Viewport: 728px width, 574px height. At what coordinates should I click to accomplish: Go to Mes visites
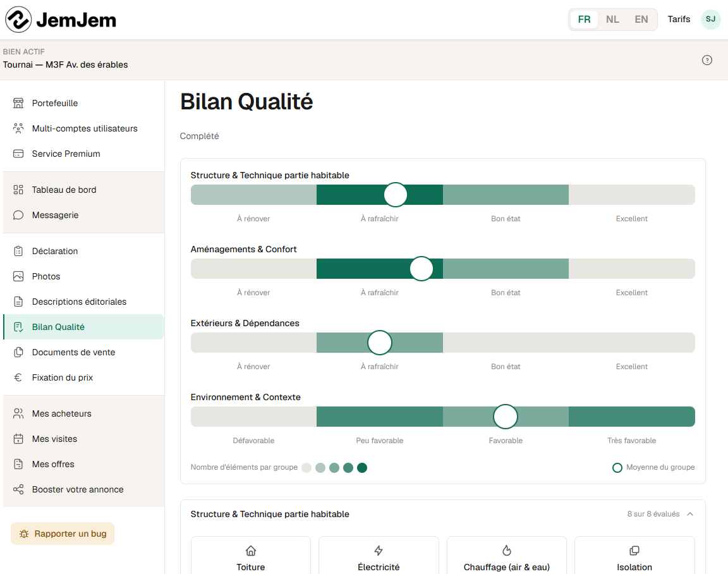(83, 439)
